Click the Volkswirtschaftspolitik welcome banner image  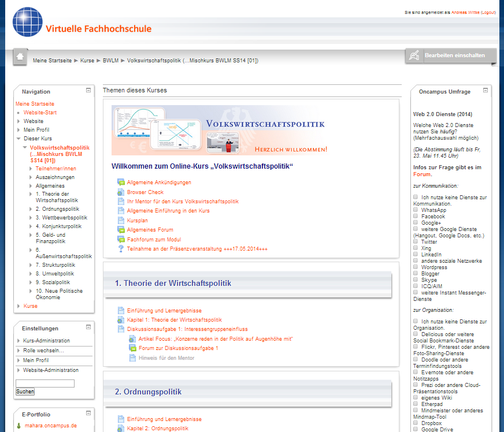[220, 131]
